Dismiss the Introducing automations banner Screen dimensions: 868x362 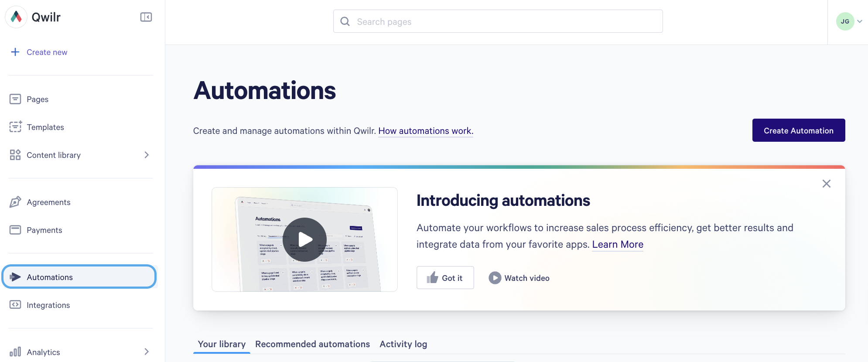[x=827, y=184]
